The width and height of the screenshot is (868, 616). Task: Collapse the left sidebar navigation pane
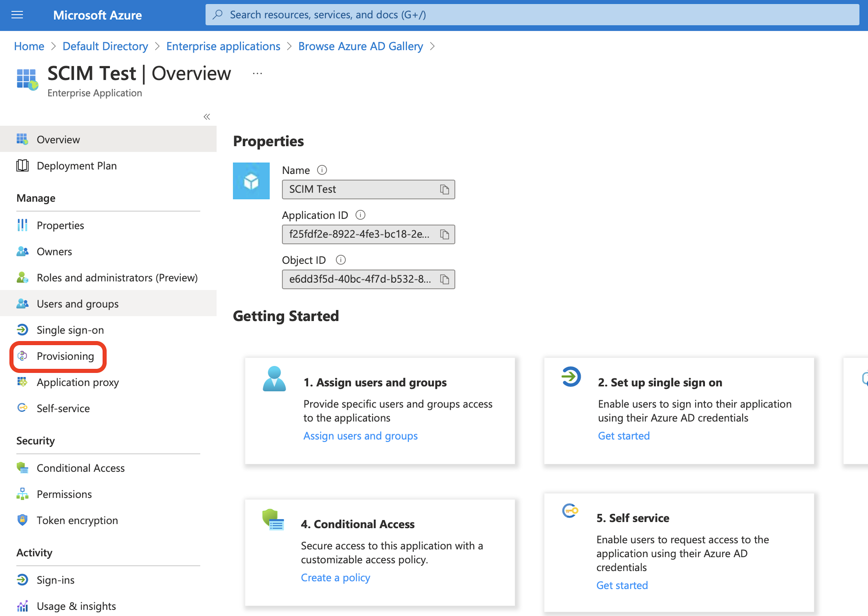(207, 116)
